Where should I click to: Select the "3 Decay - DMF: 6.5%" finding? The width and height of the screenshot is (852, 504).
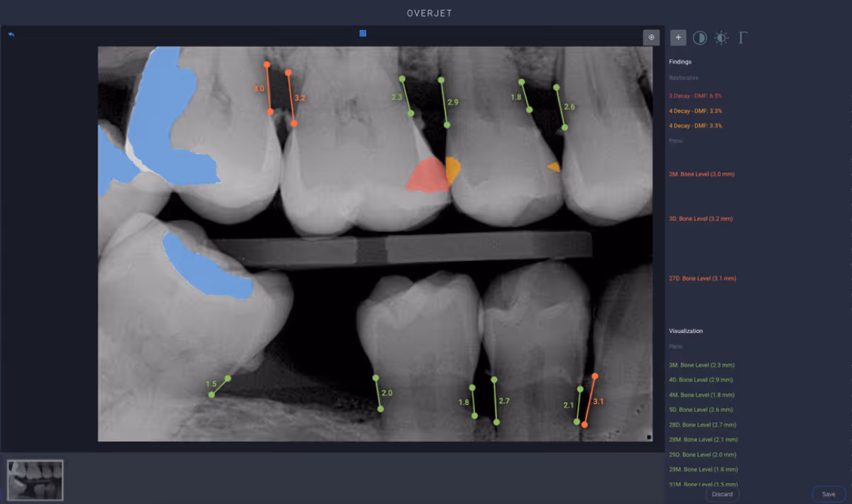point(696,95)
